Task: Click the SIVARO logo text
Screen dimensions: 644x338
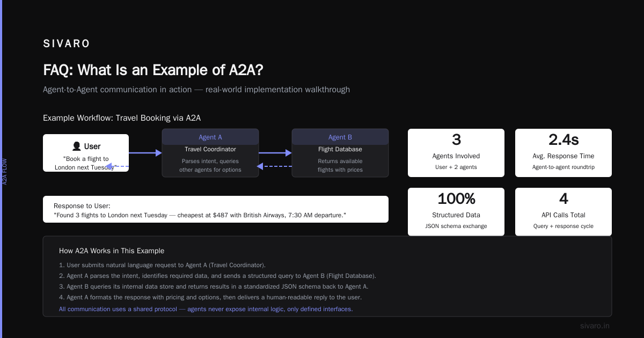Action: tap(67, 43)
